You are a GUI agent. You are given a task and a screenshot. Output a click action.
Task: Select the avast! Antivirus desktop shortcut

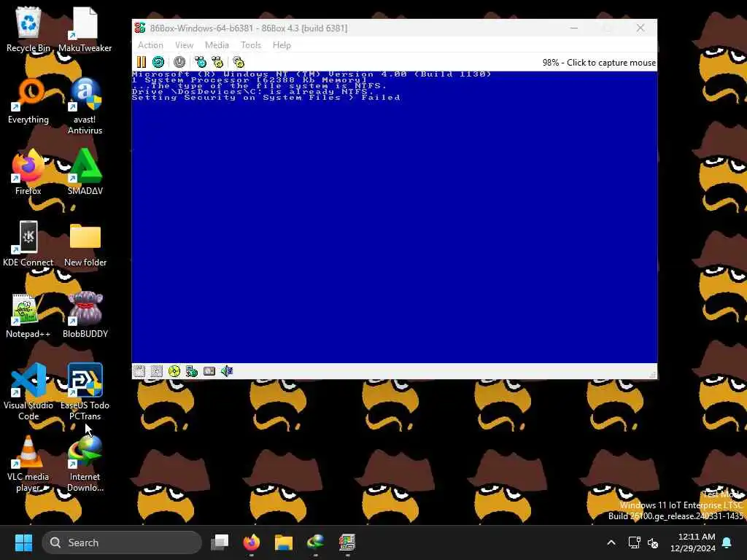click(x=85, y=106)
